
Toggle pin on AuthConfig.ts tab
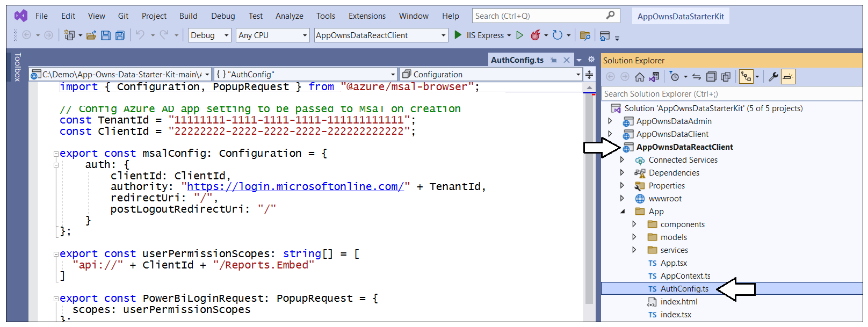[554, 60]
